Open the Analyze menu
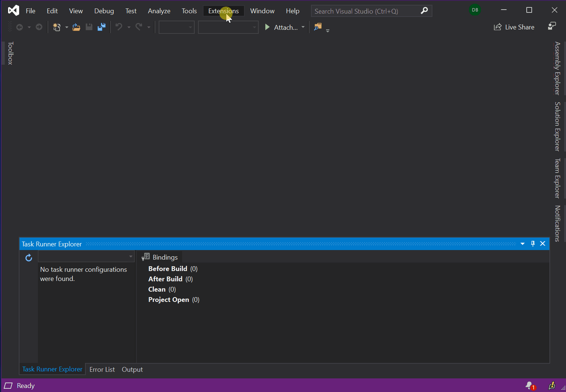The image size is (566, 392). [x=159, y=11]
